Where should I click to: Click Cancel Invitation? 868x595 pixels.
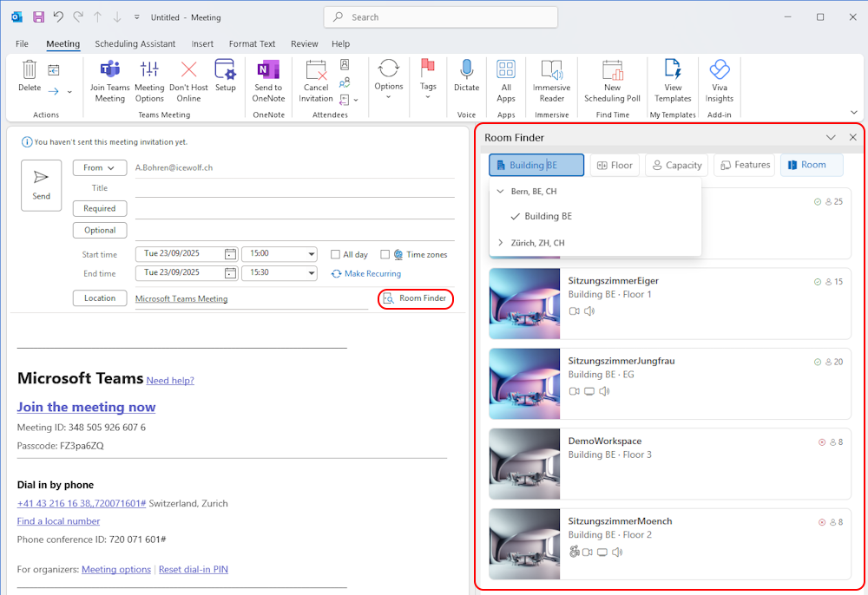click(316, 82)
